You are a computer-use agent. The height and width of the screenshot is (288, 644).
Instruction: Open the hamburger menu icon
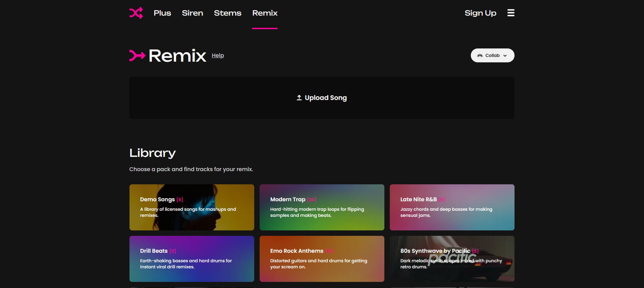pyautogui.click(x=511, y=13)
